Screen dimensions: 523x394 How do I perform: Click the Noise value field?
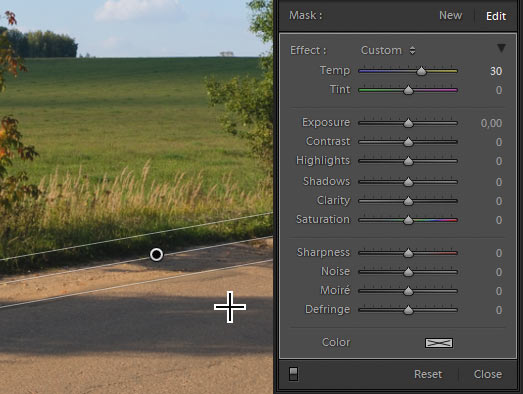(x=499, y=272)
